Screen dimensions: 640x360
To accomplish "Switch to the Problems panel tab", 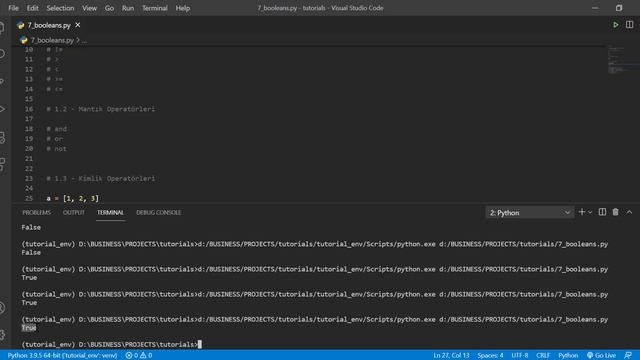I will [x=37, y=213].
